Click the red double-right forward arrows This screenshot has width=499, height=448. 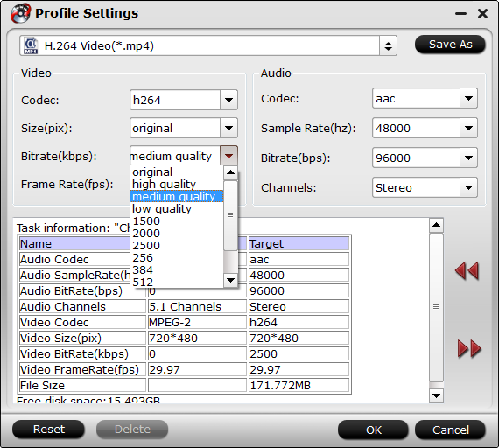469,349
